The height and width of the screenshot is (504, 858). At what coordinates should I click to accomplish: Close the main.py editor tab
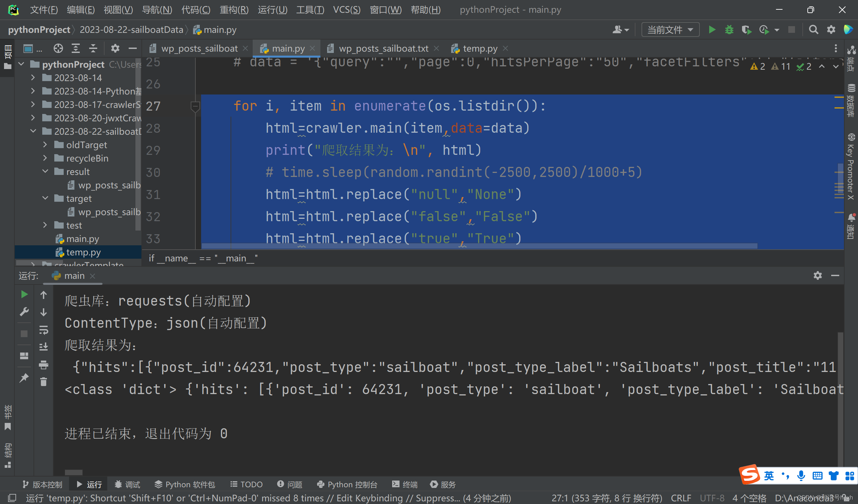click(x=312, y=48)
